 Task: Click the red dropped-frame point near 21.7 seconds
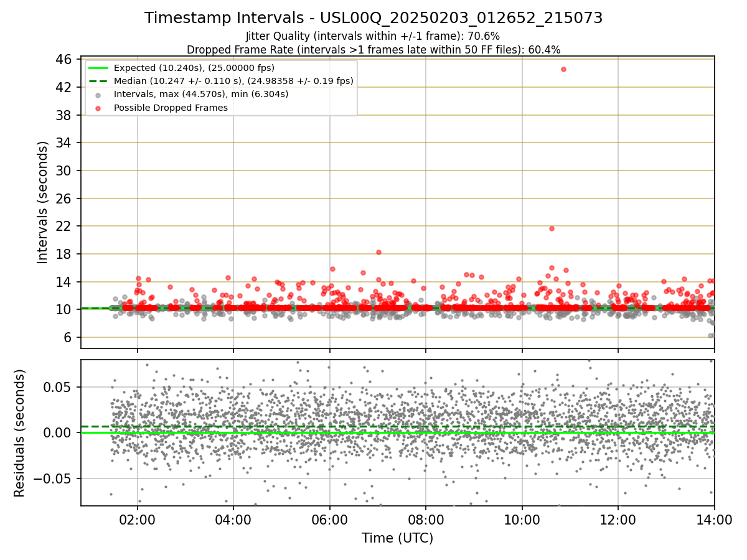[552, 228]
